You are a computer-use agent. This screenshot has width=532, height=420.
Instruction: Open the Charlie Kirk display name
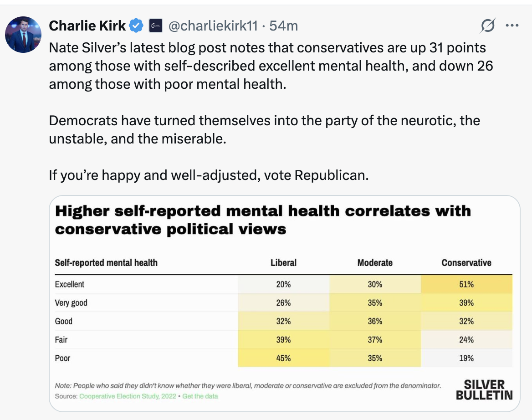pyautogui.click(x=87, y=26)
